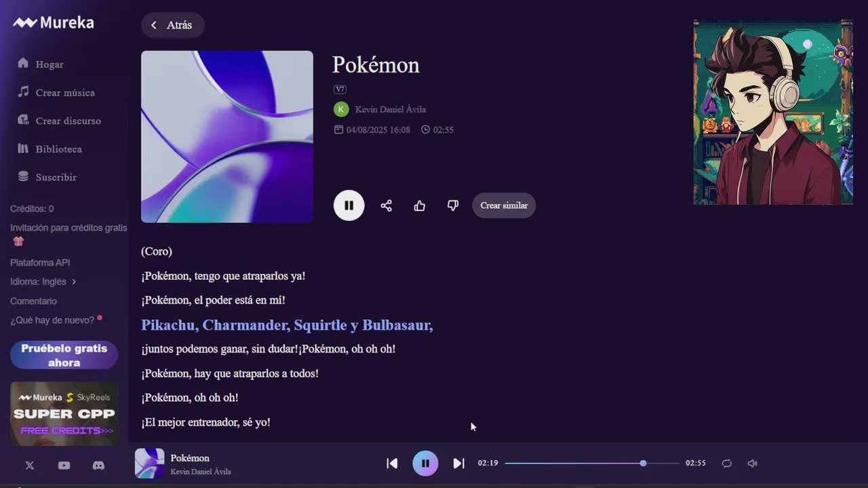Click the clock icon next to 02:55

coord(425,129)
